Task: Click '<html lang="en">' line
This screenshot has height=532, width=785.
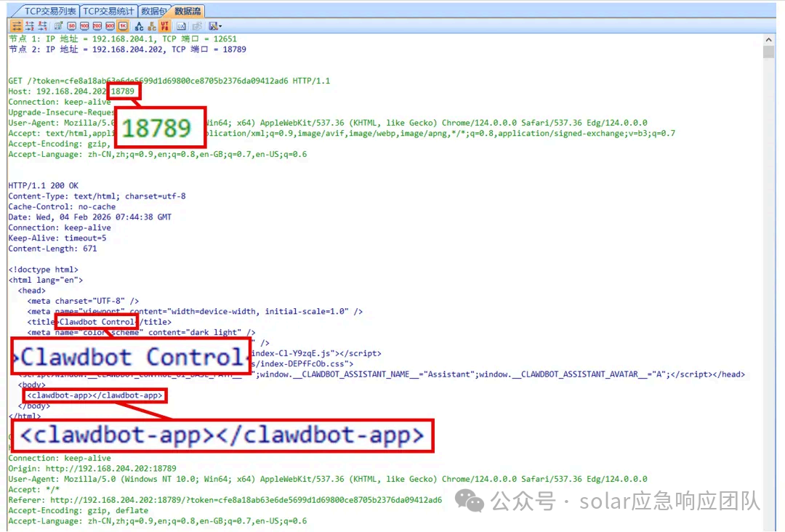Action: click(46, 280)
